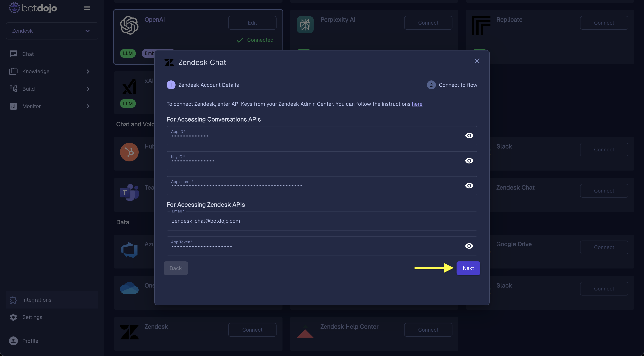Image resolution: width=644 pixels, height=356 pixels.
Task: Click the HubSpot logo icon
Action: pos(129,152)
